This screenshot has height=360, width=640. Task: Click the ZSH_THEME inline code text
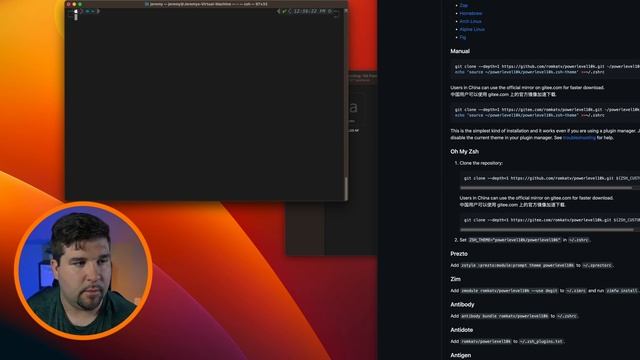pos(515,240)
